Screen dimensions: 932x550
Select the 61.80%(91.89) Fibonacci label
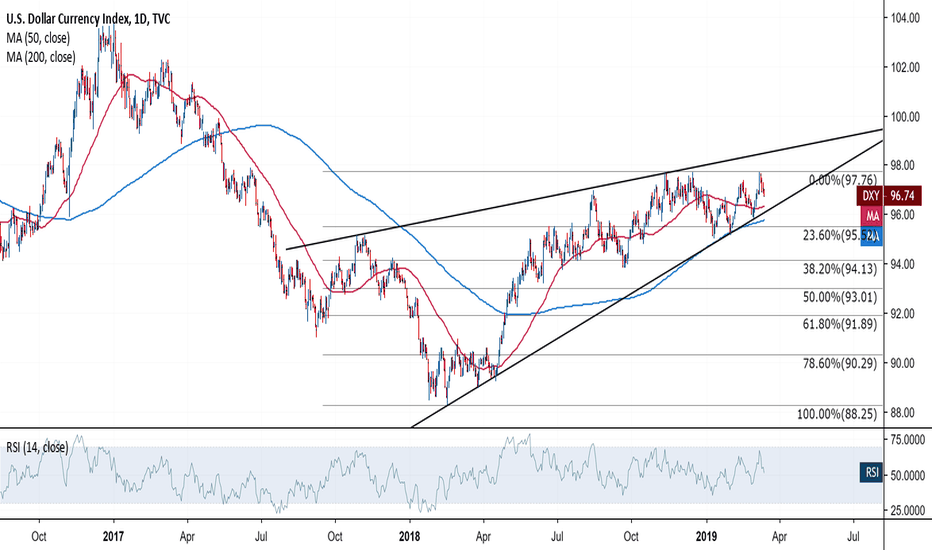pos(840,324)
